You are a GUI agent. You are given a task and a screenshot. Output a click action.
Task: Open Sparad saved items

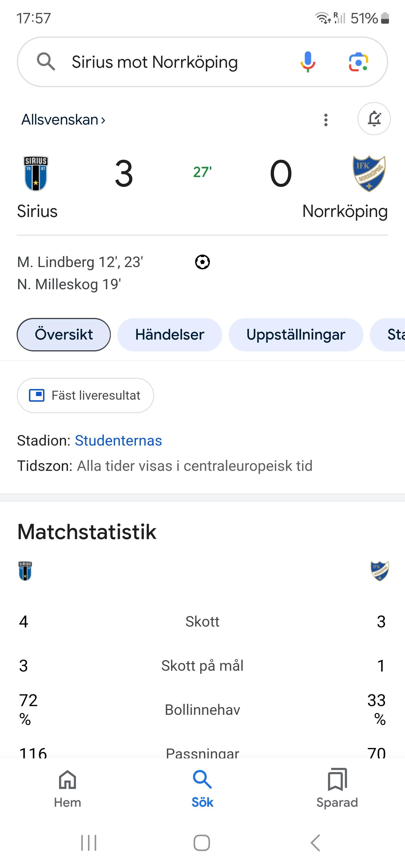tap(337, 788)
